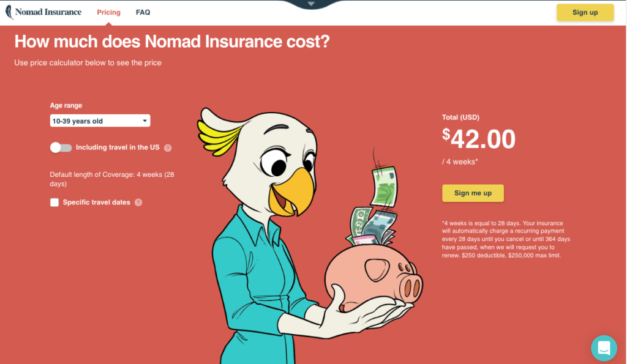Screen dimensions: 627x364
Task: Click the Specific travel dates label
Action: click(x=96, y=202)
